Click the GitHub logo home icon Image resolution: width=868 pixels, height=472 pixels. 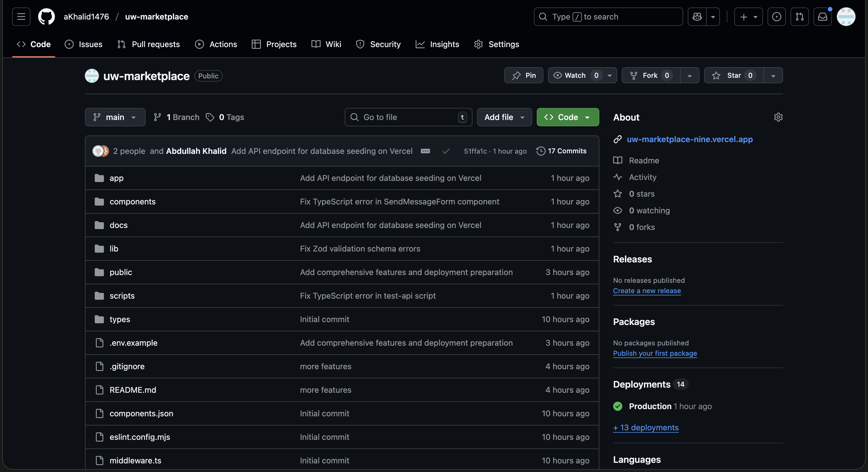coord(46,17)
